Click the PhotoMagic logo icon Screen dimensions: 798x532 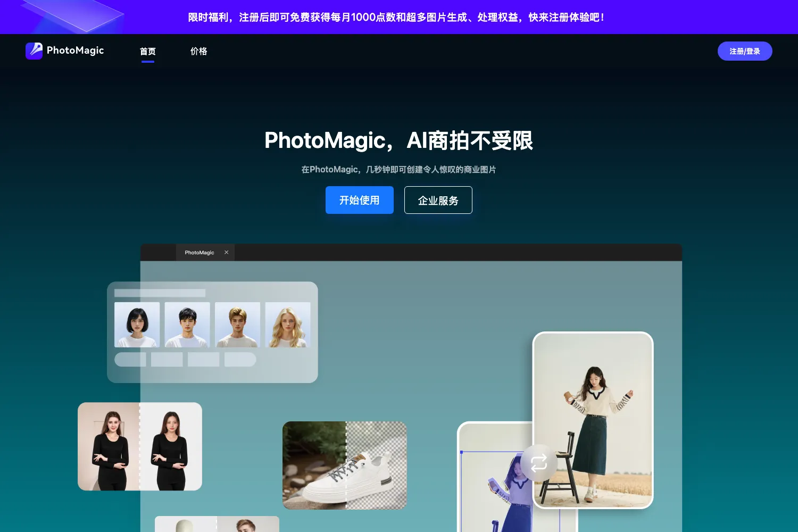tap(34, 51)
